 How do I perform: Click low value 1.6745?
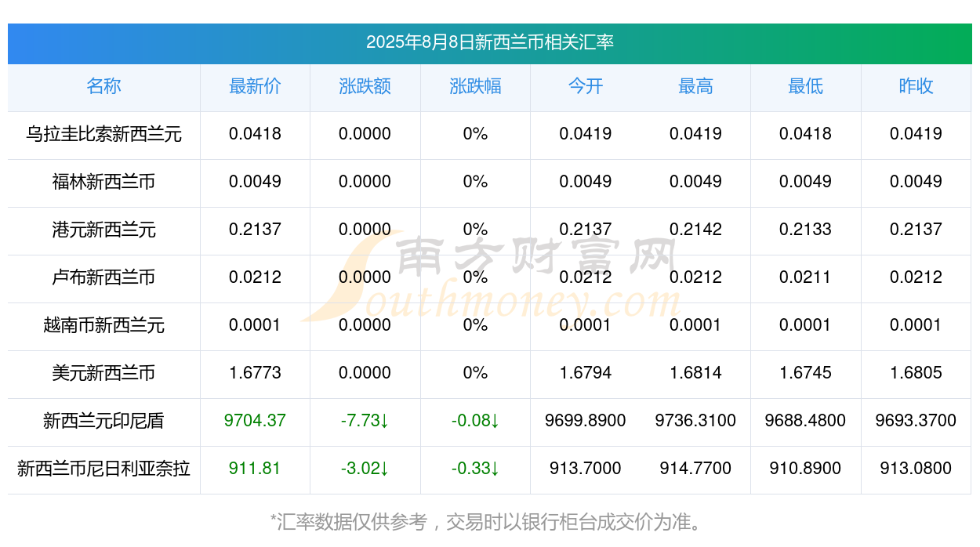pyautogui.click(x=806, y=373)
